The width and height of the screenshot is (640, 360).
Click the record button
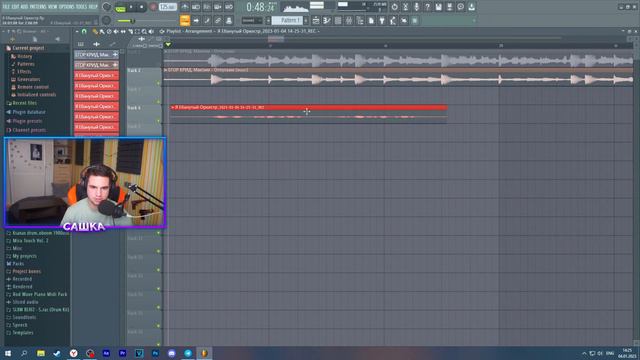click(153, 7)
